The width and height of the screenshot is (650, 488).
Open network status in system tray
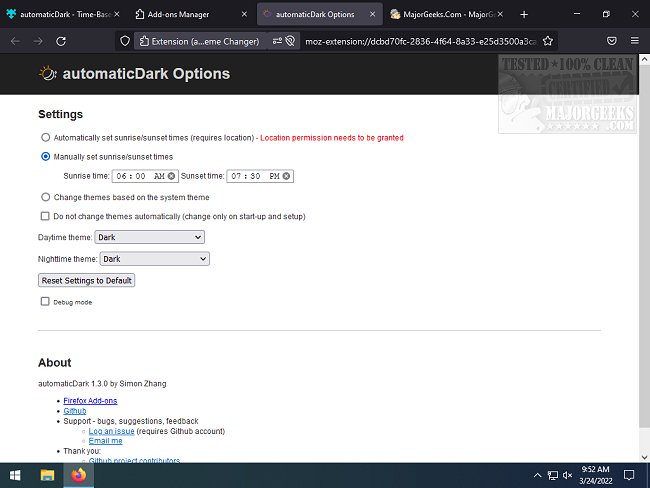(x=553, y=475)
